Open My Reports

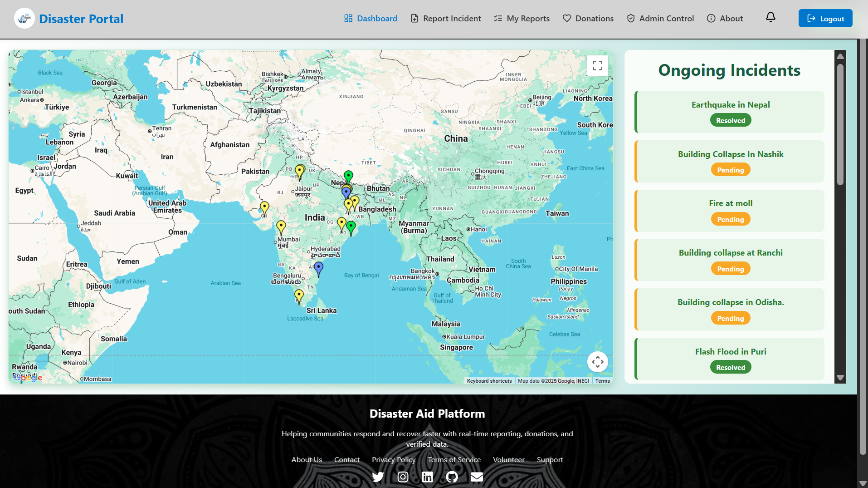click(x=522, y=18)
